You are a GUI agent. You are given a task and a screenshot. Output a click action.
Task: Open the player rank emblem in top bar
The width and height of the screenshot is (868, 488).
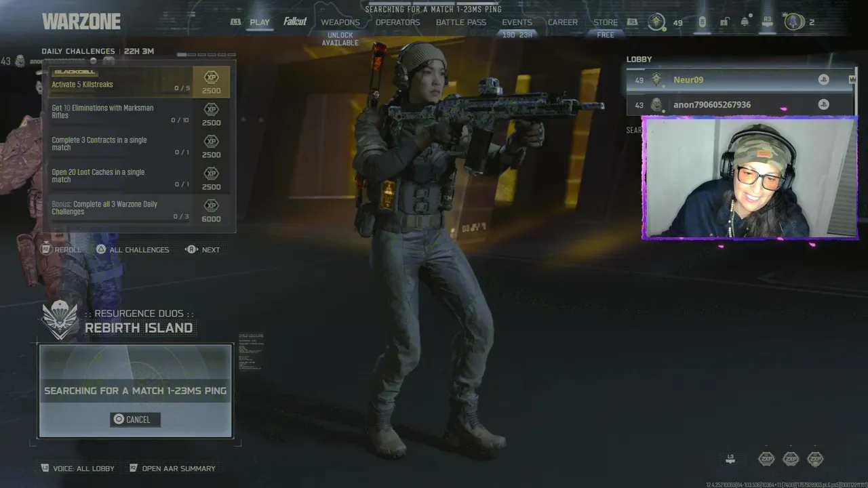656,22
